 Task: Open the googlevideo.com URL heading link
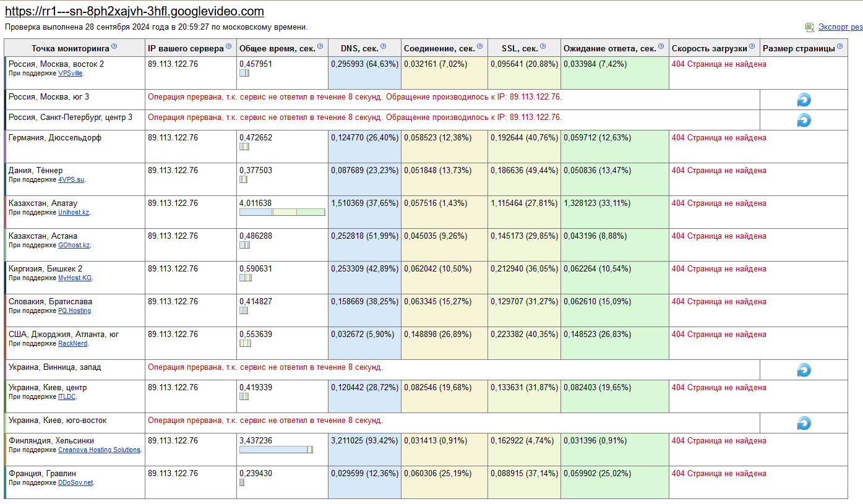[x=134, y=12]
